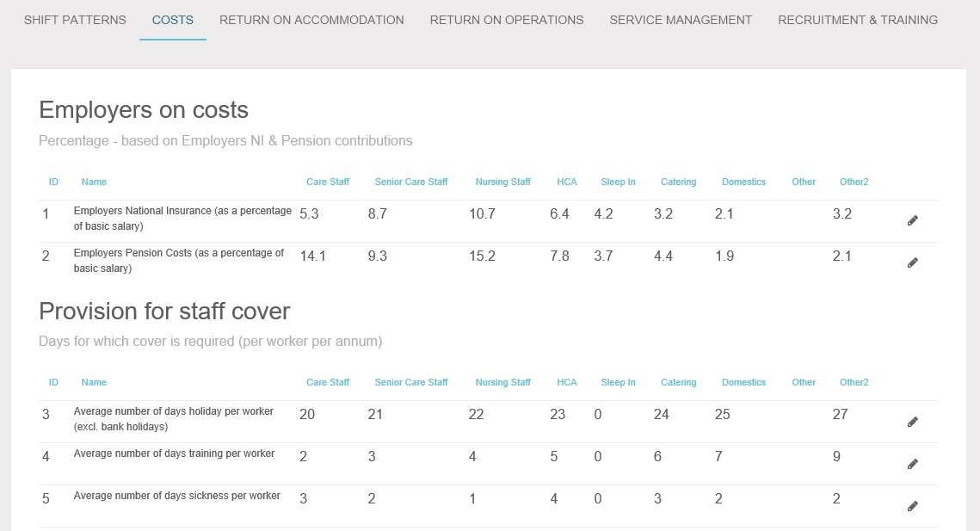
Task: Click Care Staff header in Provision for staff cover
Action: (x=328, y=382)
